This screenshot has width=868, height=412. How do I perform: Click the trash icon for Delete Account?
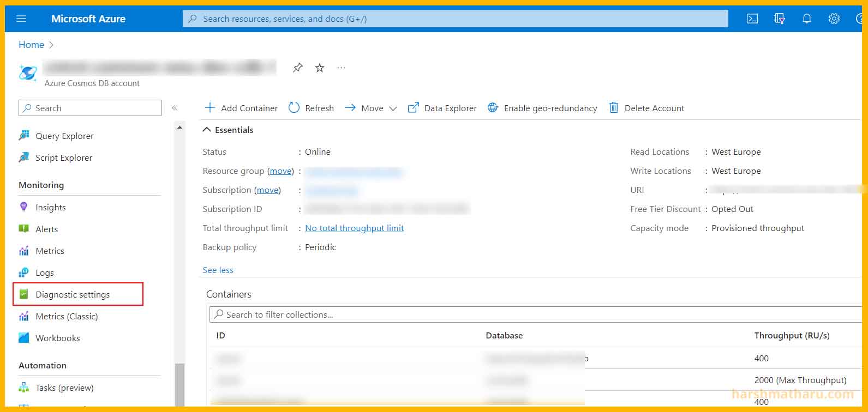(x=614, y=108)
